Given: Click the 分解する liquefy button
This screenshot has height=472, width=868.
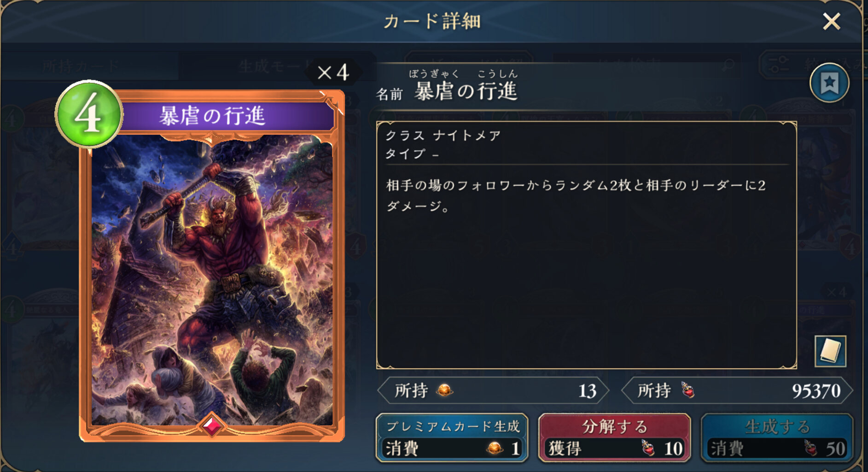Looking at the screenshot, I should 614,437.
